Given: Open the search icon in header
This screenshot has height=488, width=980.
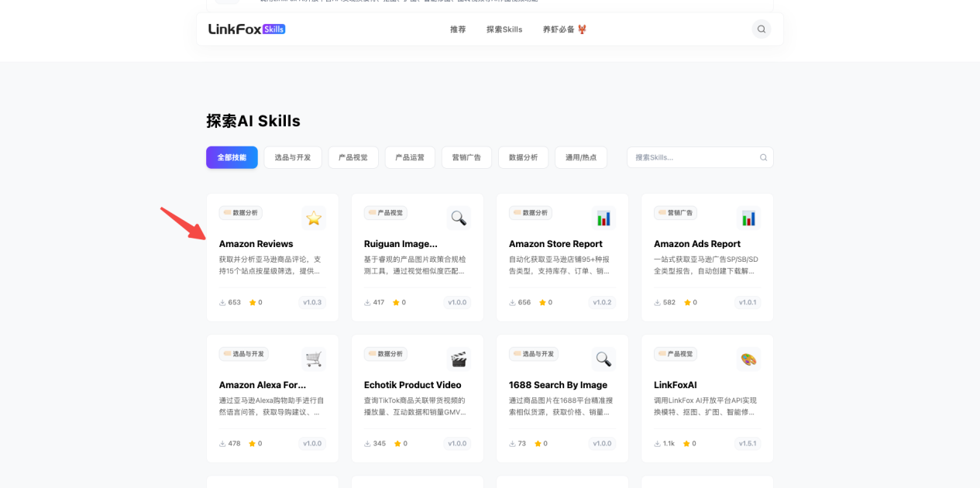Looking at the screenshot, I should (762, 29).
